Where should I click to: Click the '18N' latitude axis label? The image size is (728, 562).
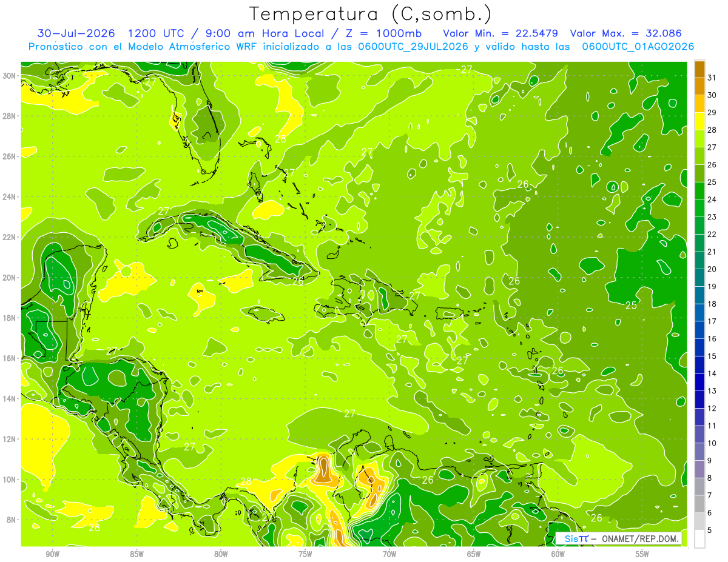point(8,318)
